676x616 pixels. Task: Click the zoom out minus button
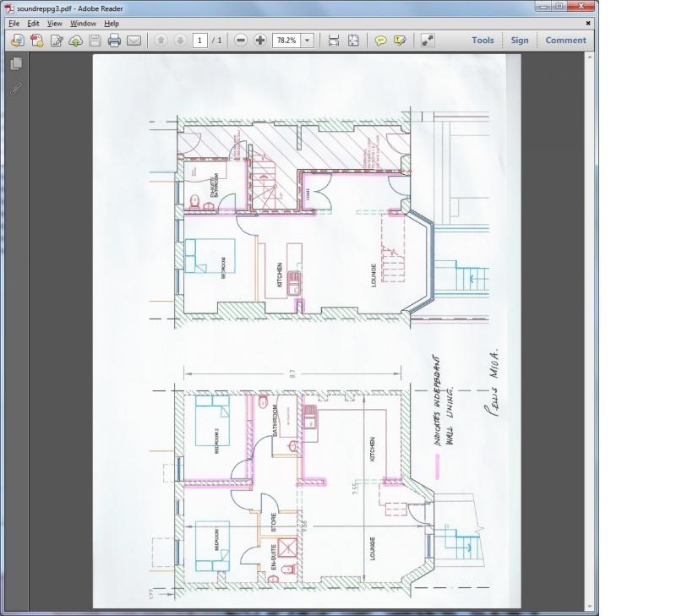click(x=241, y=41)
